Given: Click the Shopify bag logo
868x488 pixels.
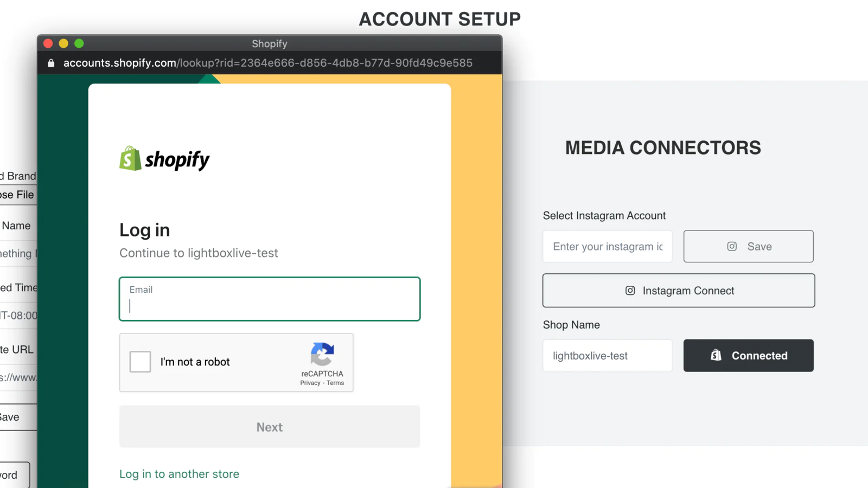Looking at the screenshot, I should pyautogui.click(x=130, y=158).
